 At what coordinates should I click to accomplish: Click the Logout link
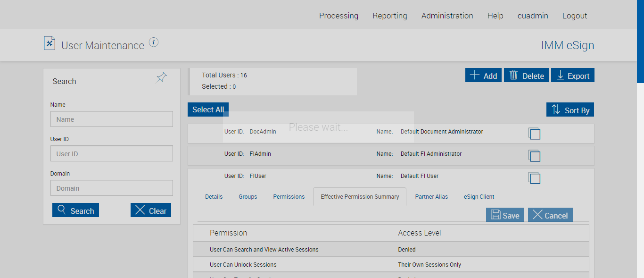point(575,16)
